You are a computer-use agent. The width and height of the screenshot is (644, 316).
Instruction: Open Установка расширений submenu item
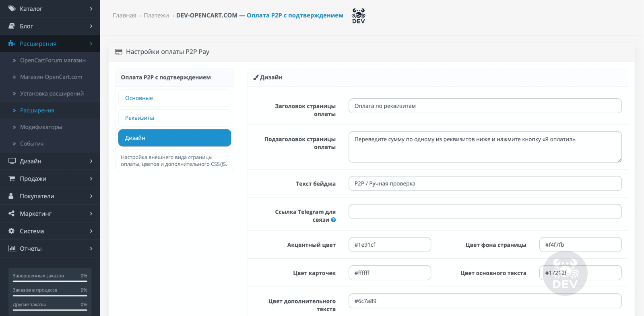50,94
